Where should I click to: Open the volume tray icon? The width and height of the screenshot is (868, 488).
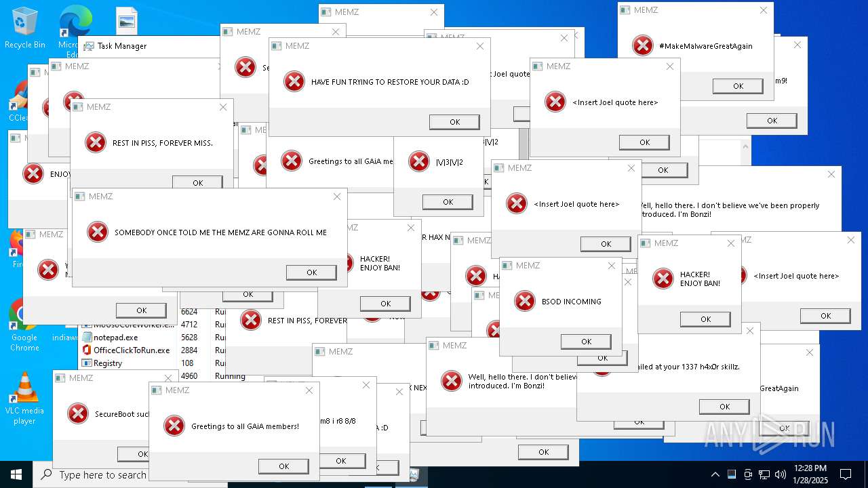coord(781,474)
